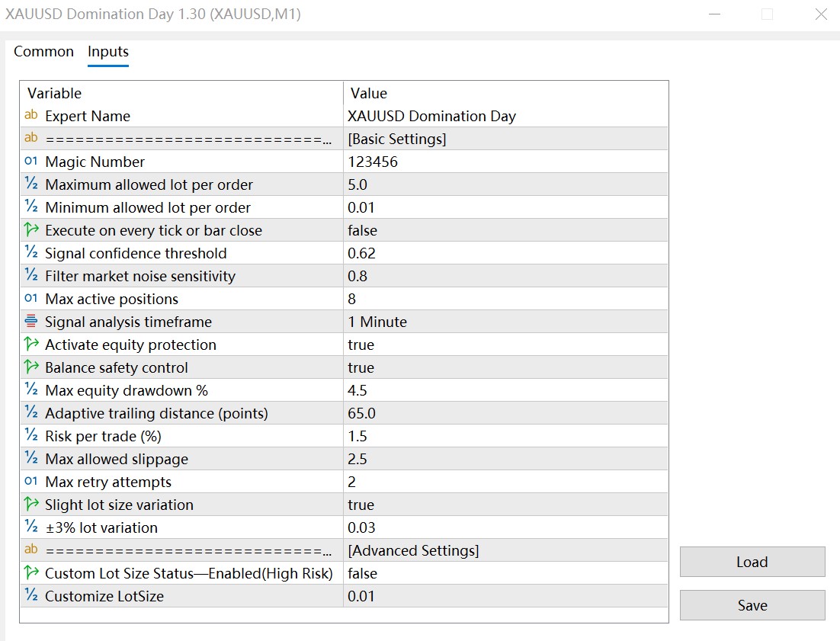The height and width of the screenshot is (641, 840).
Task: Click the boolean arrow icon beside Activate equity protection
Action: (x=31, y=345)
